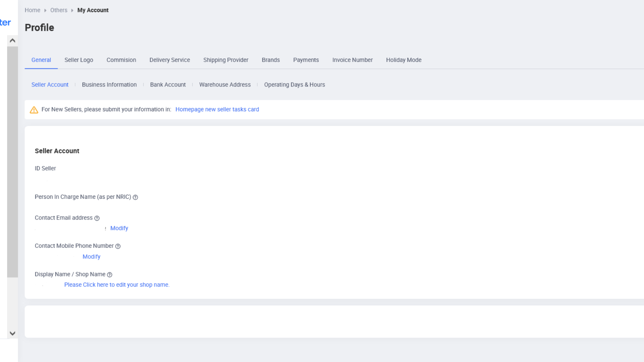Open Homepage new seller tasks card link

[217, 110]
